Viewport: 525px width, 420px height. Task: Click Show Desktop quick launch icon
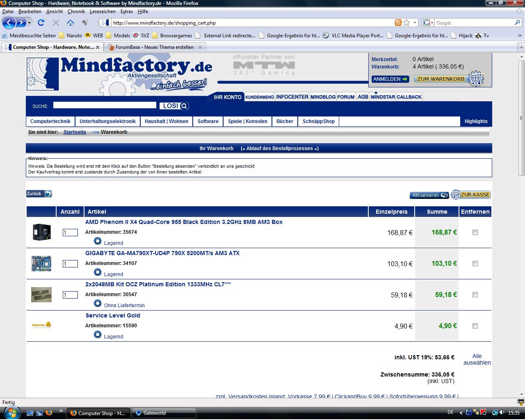click(30, 413)
